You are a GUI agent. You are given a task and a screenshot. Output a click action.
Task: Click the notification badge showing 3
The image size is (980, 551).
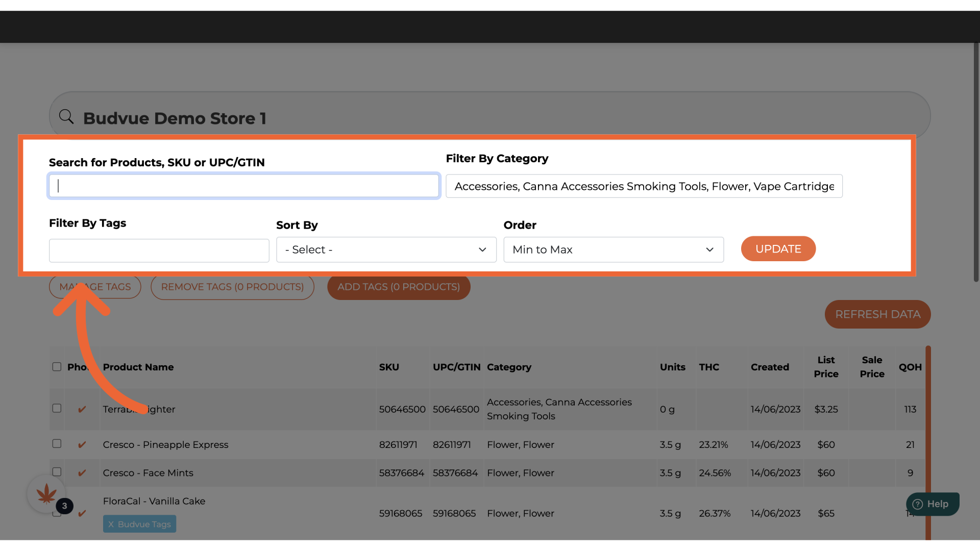click(x=64, y=506)
